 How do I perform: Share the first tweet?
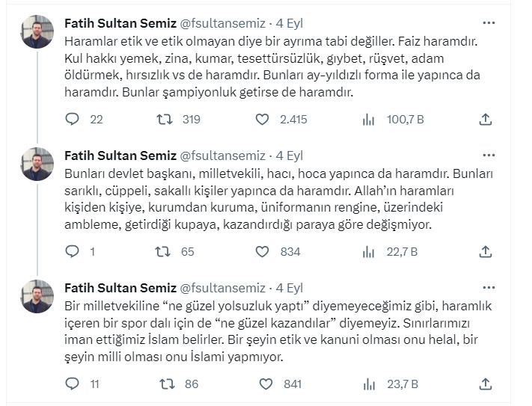[x=485, y=119]
